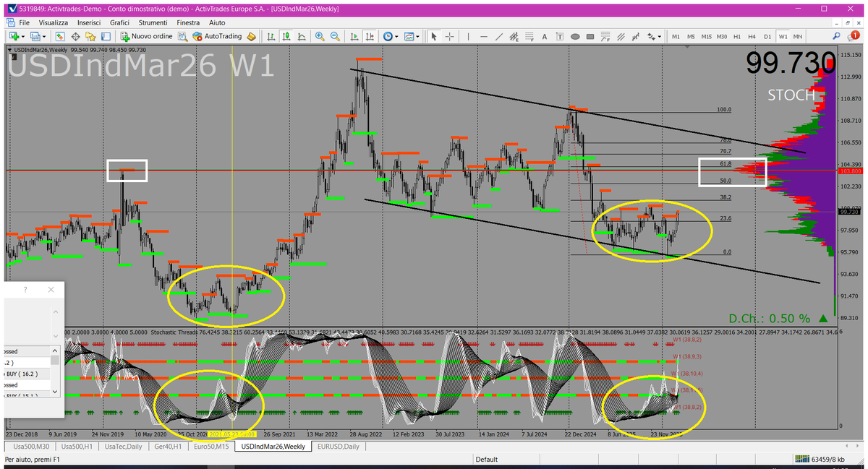Select the cursor arrow tool
The width and height of the screenshot is (868, 469).
pos(434,36)
